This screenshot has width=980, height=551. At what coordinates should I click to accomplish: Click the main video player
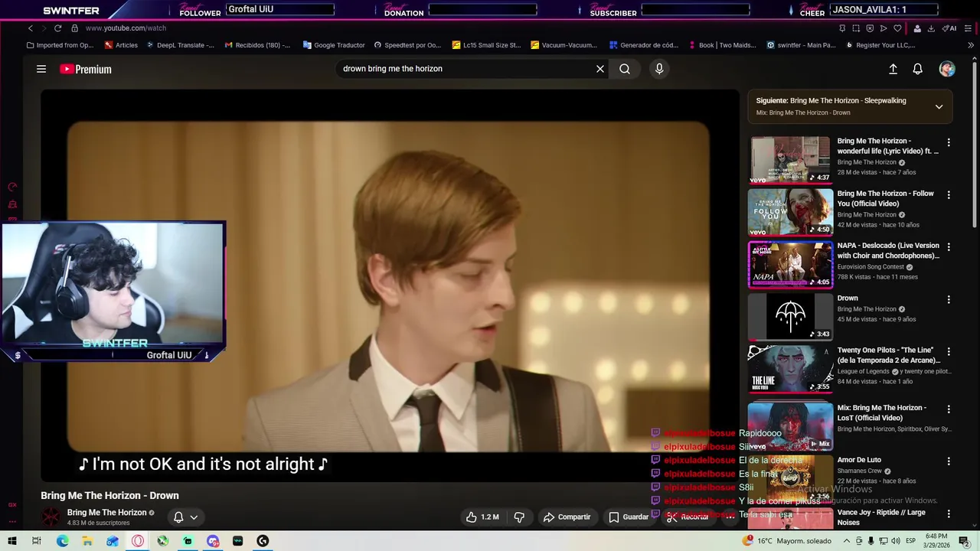pos(389,285)
